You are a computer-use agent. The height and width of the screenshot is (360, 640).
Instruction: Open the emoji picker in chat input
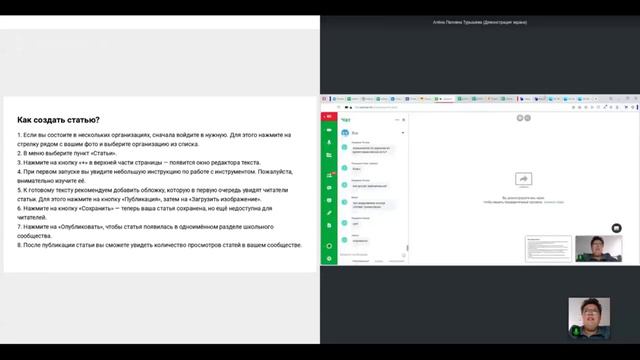pyautogui.click(x=404, y=255)
